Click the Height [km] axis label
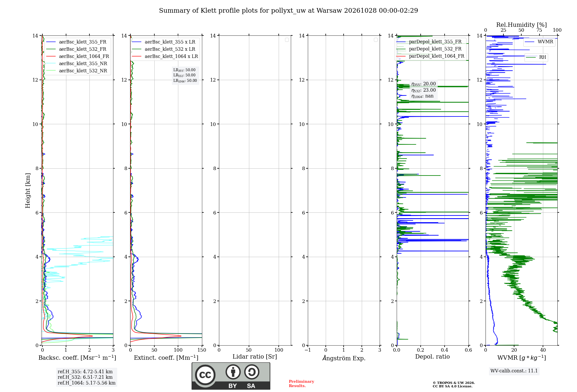577x392 pixels. [x=28, y=191]
